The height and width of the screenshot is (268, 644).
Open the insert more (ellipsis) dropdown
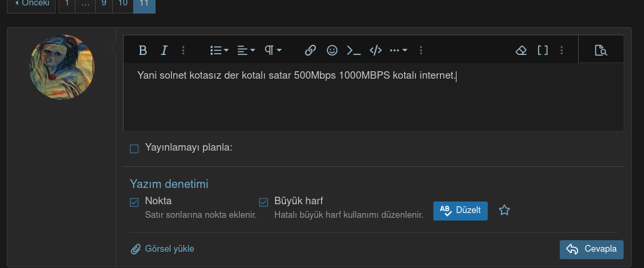398,50
